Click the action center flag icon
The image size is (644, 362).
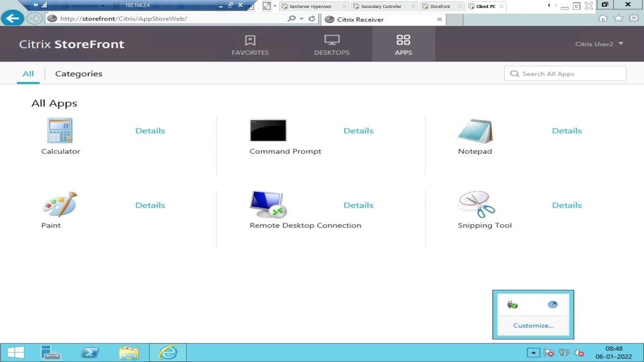(549, 353)
